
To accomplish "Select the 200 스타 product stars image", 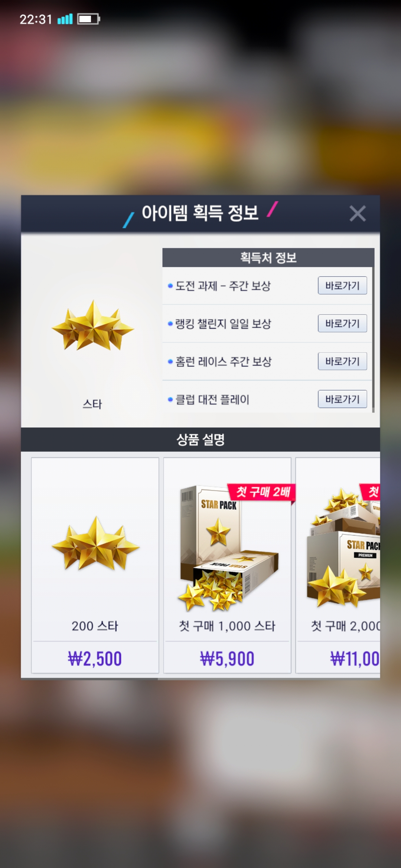I will [95, 543].
